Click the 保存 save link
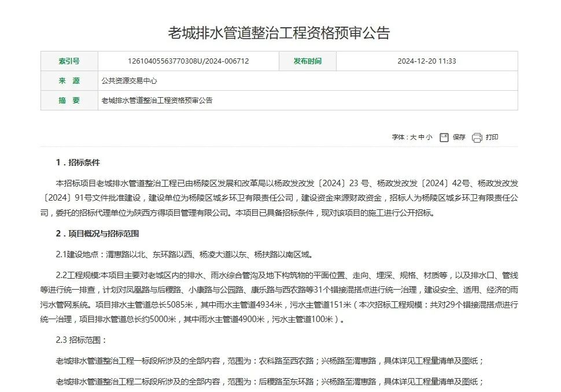 (x=459, y=138)
